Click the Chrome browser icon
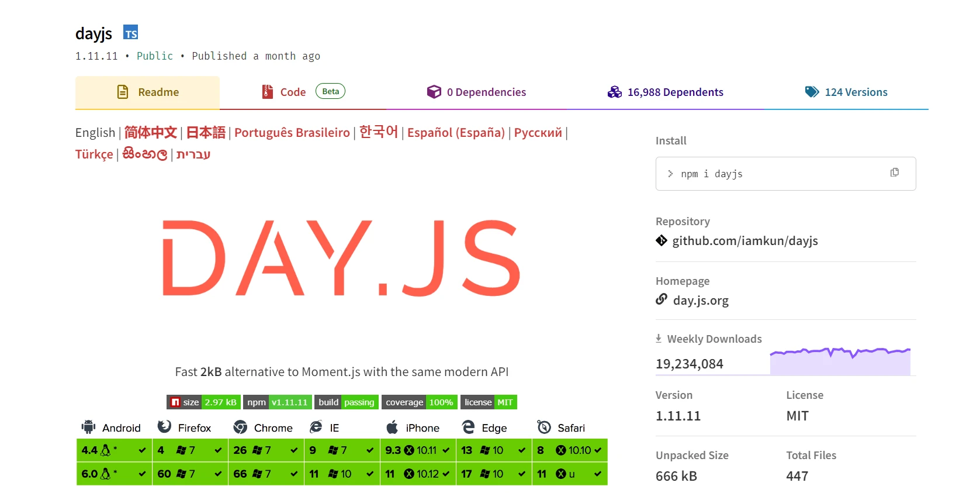The image size is (980, 493). click(240, 427)
